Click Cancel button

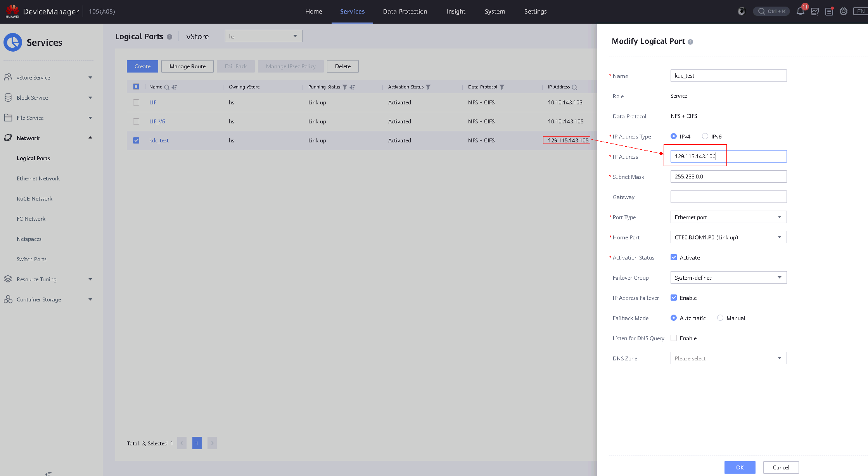(781, 467)
